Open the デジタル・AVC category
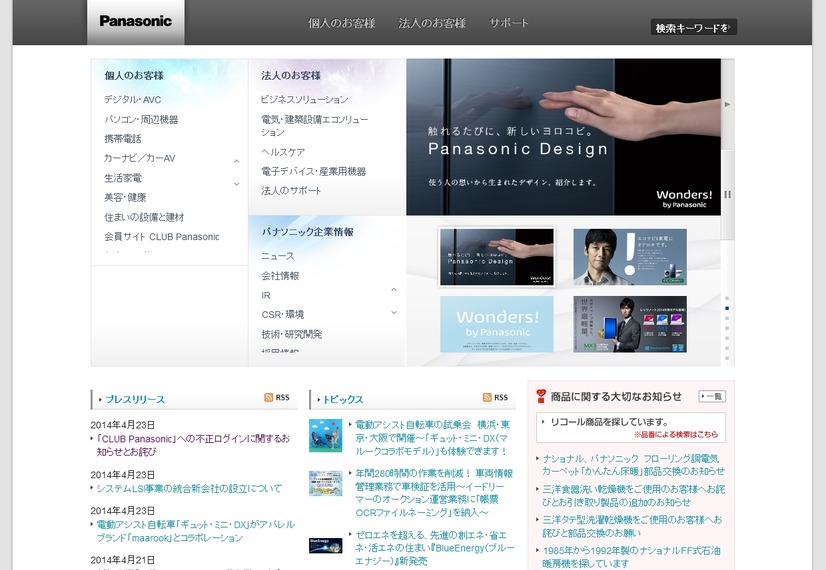 coord(133,100)
